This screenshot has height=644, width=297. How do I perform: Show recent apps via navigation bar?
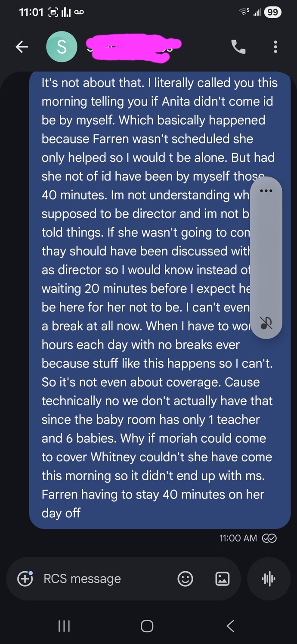[64, 626]
